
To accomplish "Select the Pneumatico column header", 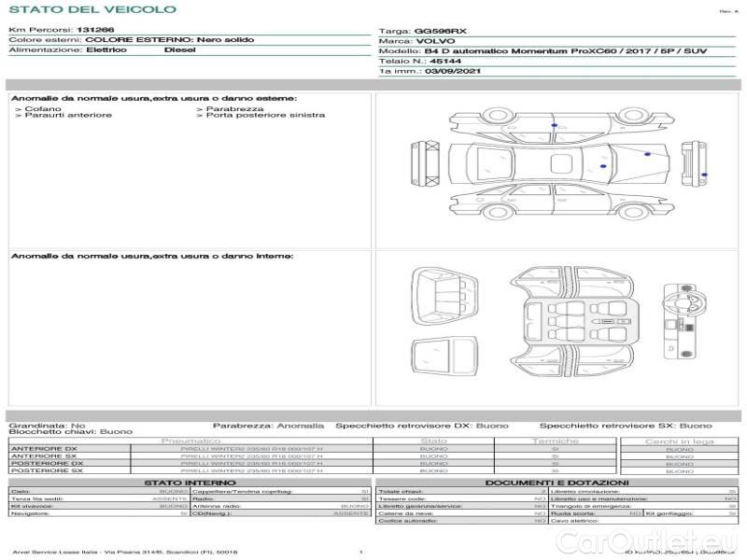I will coord(190,441).
